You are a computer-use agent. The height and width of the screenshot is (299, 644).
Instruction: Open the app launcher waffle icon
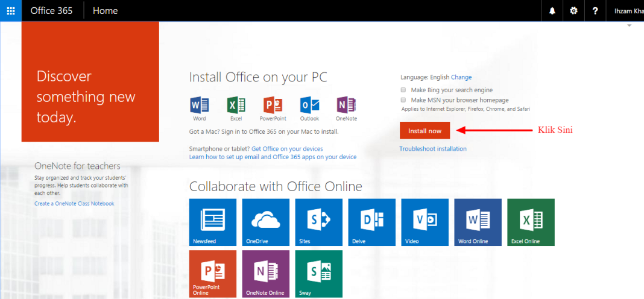[11, 11]
